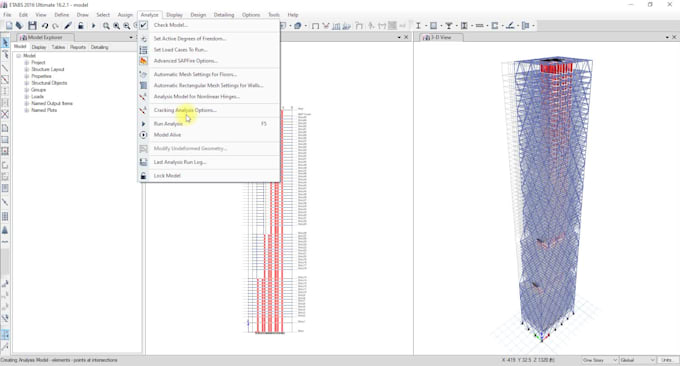This screenshot has width=680, height=366.
Task: Click the Save floppy disk icon
Action: point(32,26)
